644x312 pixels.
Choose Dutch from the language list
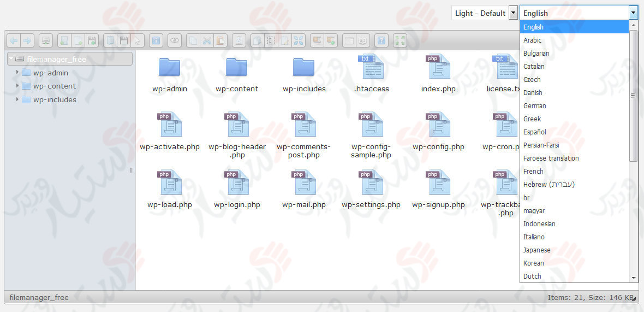pyautogui.click(x=574, y=276)
